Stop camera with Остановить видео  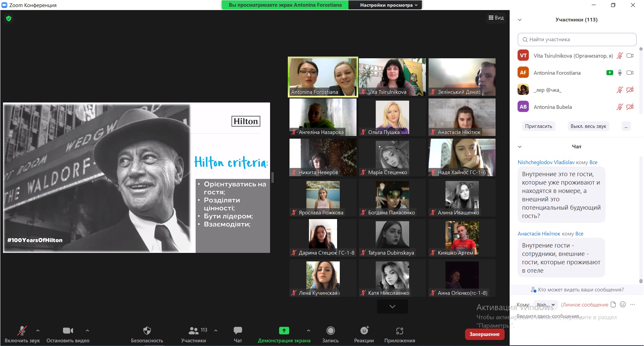68,334
